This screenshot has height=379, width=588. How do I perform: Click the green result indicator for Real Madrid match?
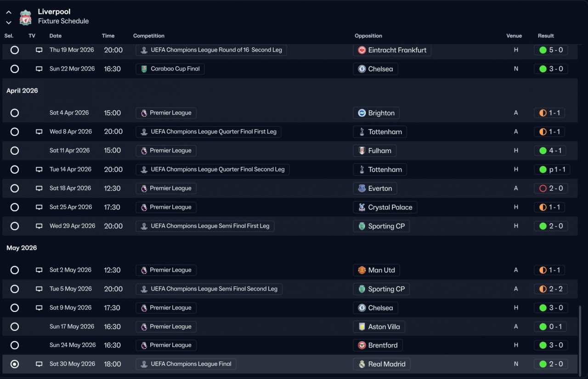543,364
